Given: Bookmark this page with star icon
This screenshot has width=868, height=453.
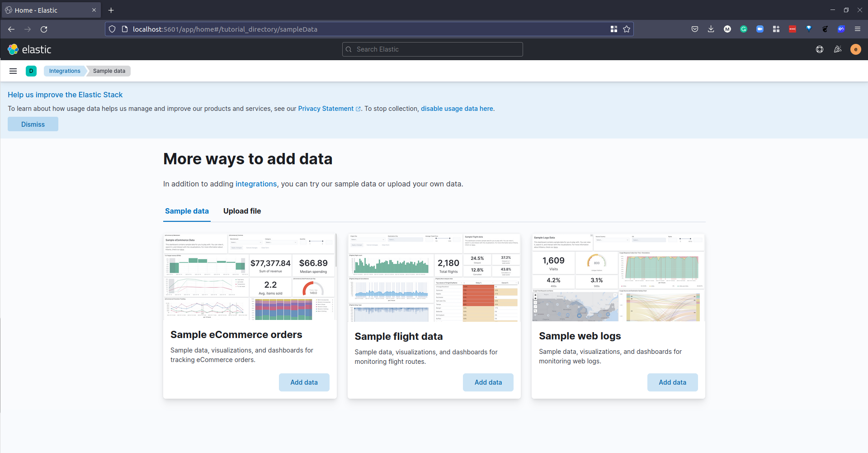Looking at the screenshot, I should coord(627,29).
